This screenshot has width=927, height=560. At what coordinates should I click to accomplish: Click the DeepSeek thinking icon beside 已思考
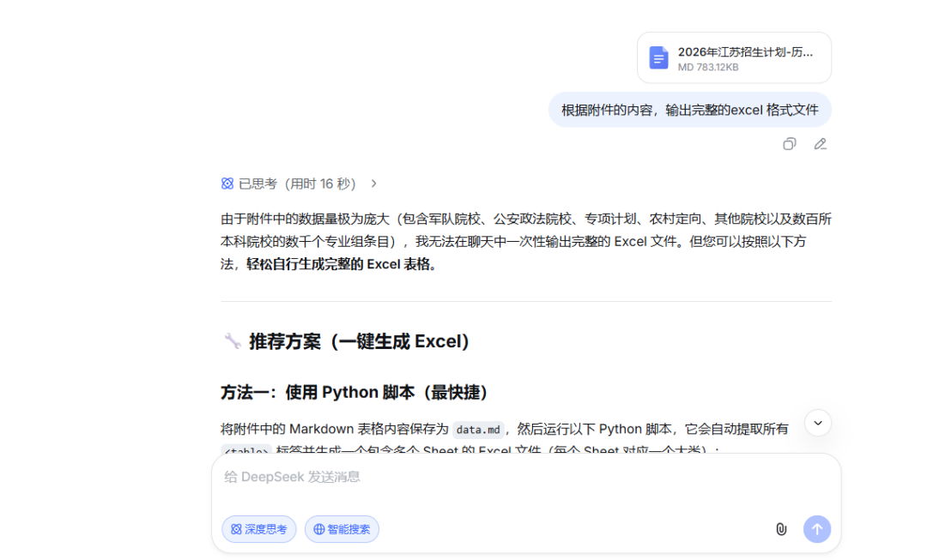coord(227,184)
